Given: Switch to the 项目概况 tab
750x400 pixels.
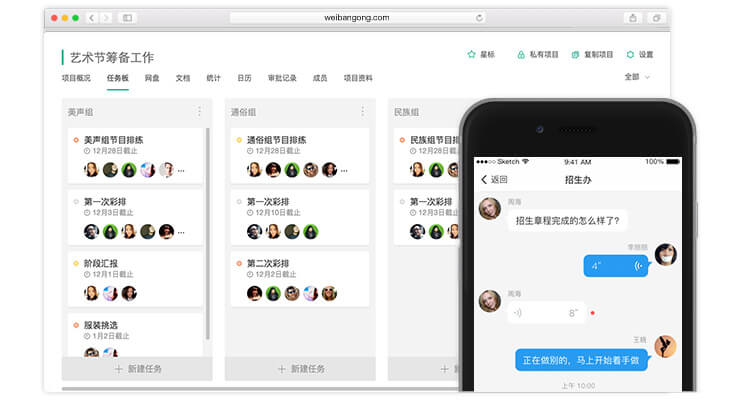Looking at the screenshot, I should coord(76,78).
